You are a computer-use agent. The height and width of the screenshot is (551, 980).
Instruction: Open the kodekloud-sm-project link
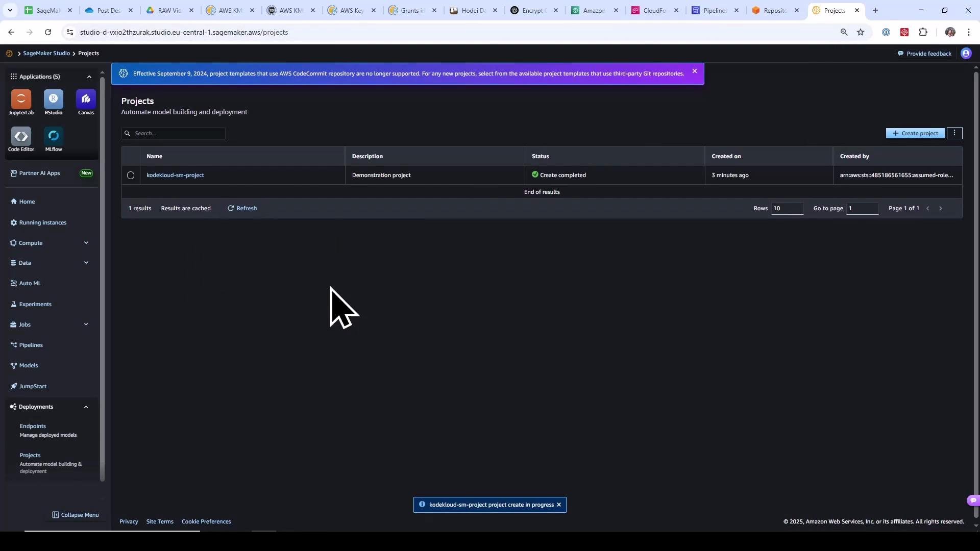(x=175, y=175)
